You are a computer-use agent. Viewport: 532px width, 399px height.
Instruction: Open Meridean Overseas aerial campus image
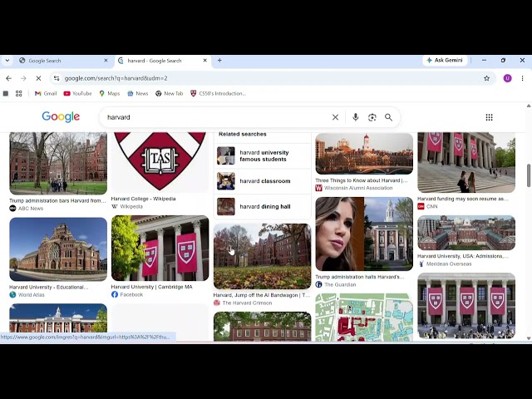(466, 233)
